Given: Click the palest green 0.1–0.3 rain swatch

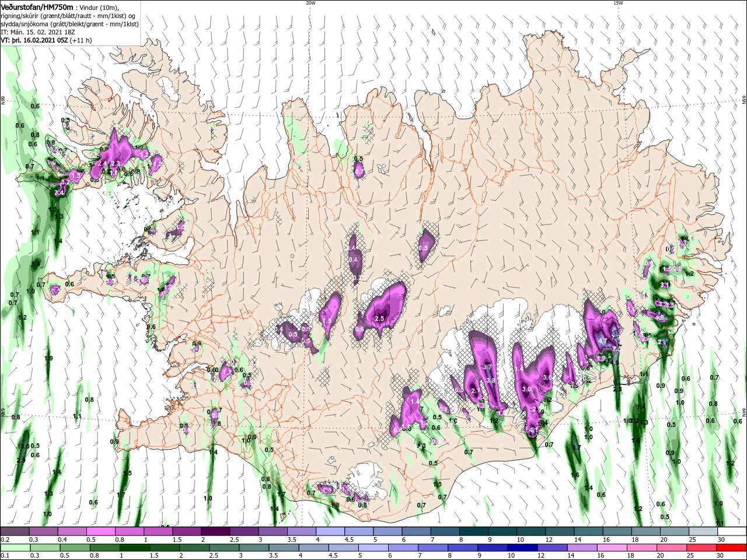Looking at the screenshot, I should [x=15, y=548].
